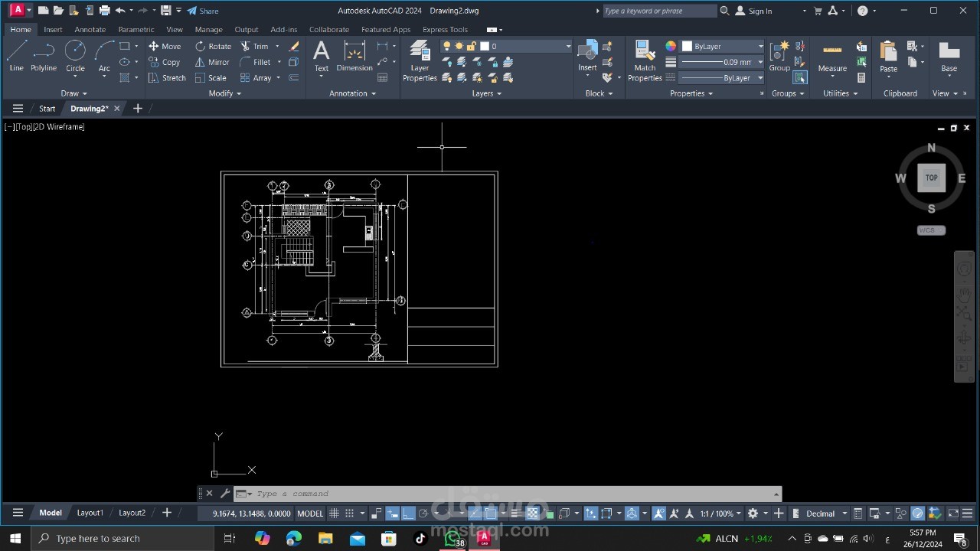The image size is (980, 551).
Task: Choose the Scale tool
Action: [211, 78]
